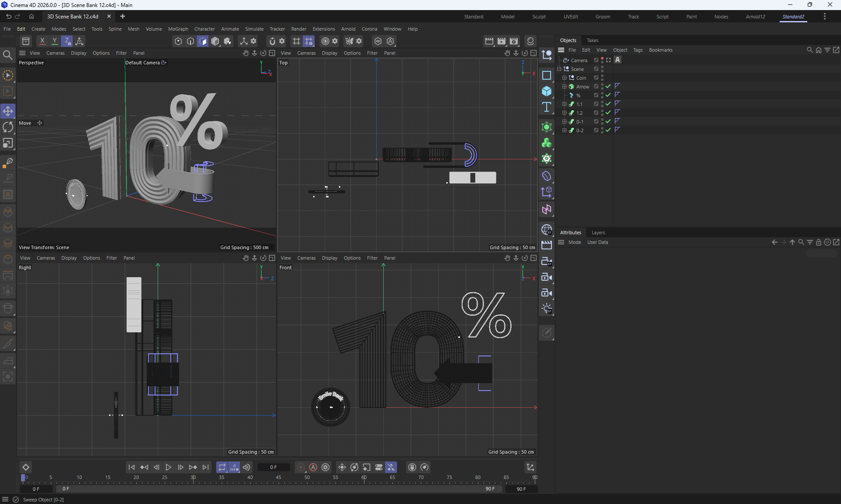Open Cameras menu in Perspective viewport
The width and height of the screenshot is (841, 504).
tap(55, 53)
